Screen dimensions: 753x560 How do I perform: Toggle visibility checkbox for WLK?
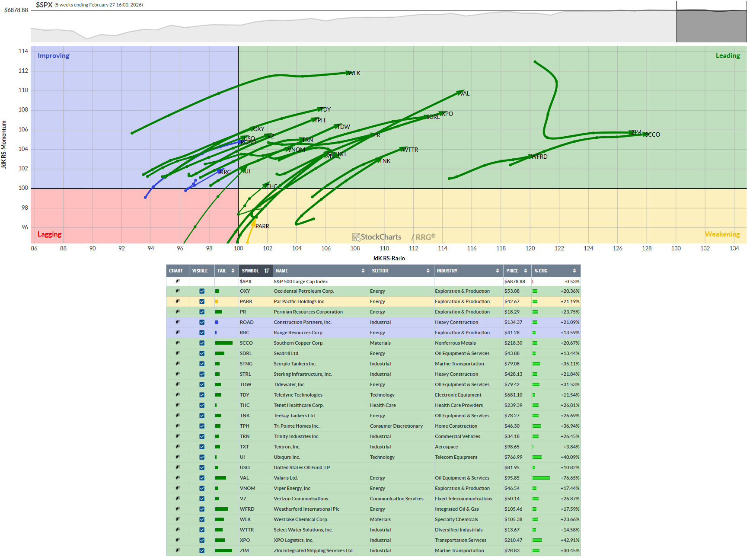click(202, 519)
